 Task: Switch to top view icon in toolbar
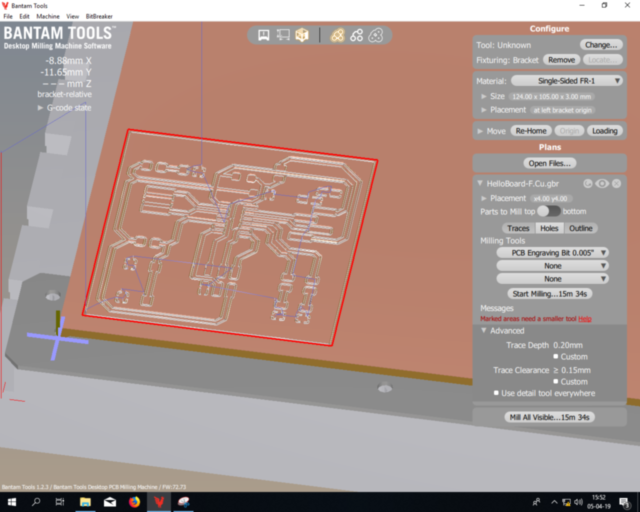(x=283, y=35)
